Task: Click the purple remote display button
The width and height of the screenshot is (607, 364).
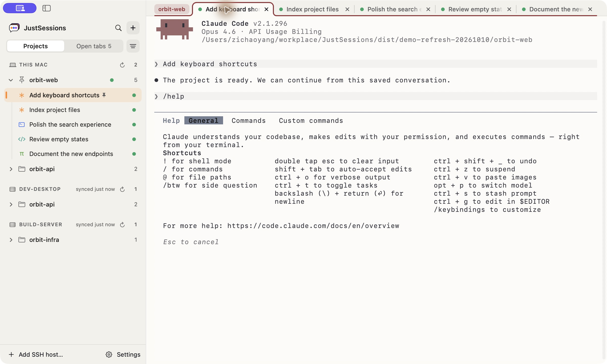Action: pos(20,8)
